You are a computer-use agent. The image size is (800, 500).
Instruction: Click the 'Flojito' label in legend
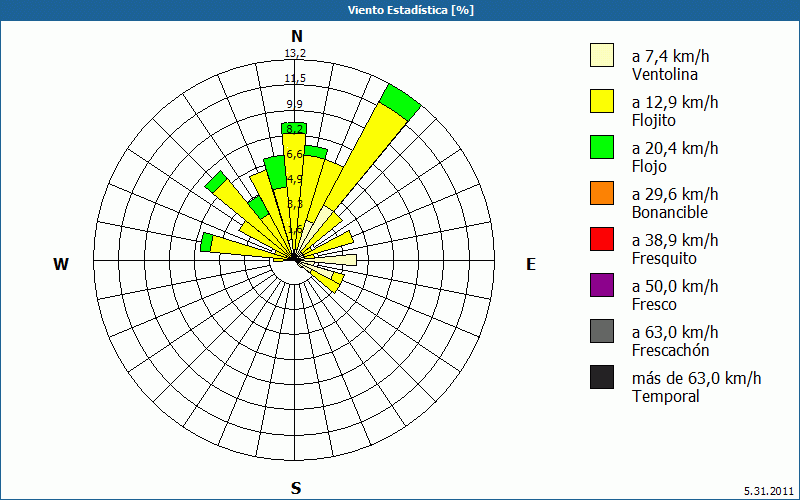pyautogui.click(x=654, y=121)
